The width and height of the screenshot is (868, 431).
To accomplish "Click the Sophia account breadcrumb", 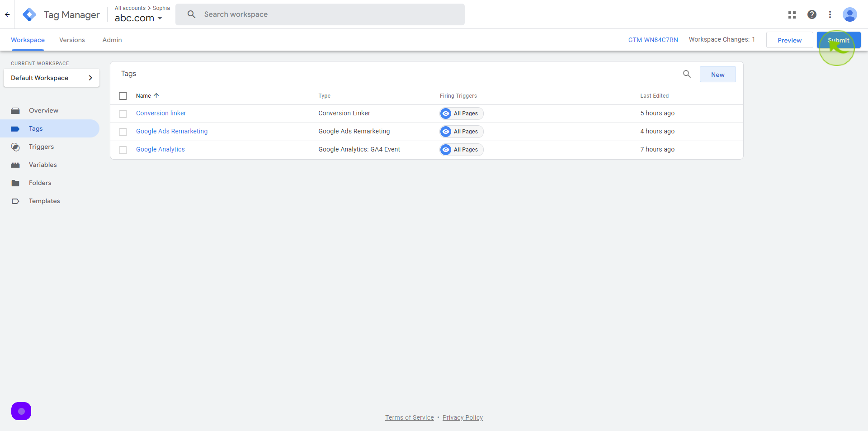I will tap(161, 8).
